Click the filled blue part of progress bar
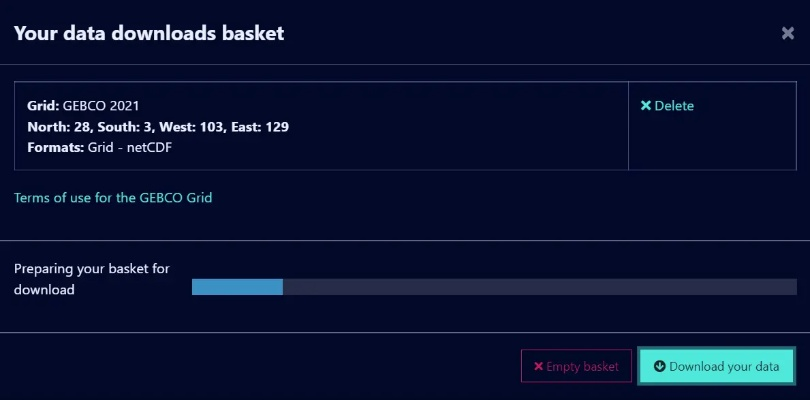Viewport: 810px width, 400px height. 237,287
